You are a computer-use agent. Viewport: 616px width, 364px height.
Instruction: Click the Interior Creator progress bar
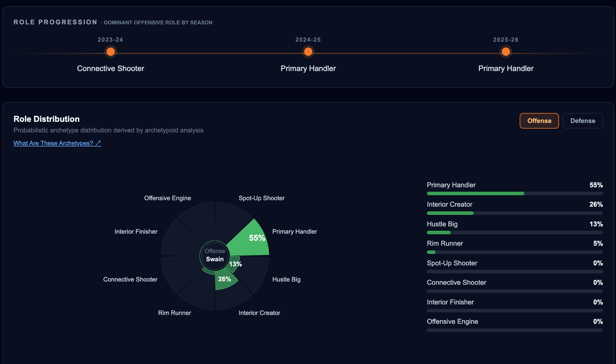(515, 213)
